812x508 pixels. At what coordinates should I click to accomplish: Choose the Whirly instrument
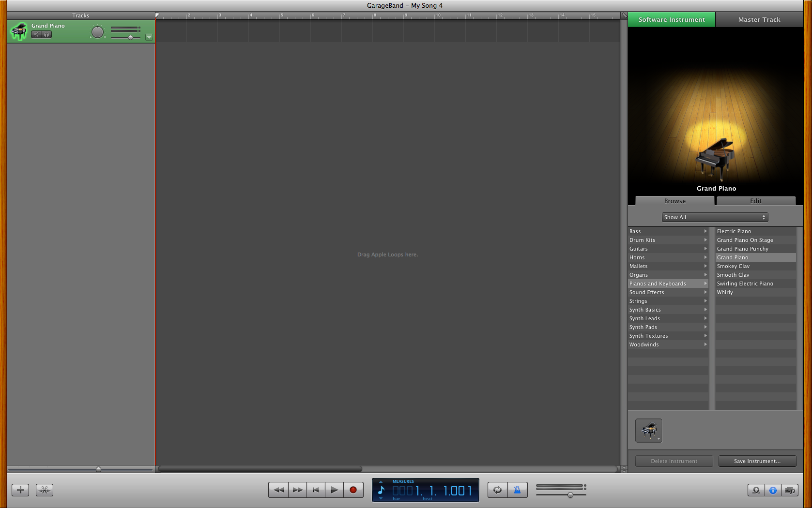click(x=756, y=292)
